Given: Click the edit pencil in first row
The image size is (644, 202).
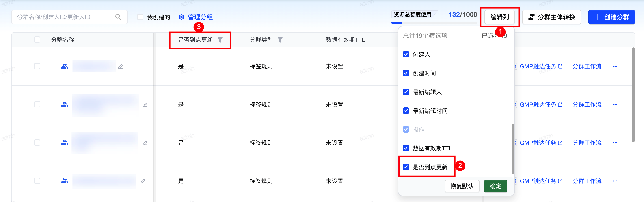Looking at the screenshot, I should click(x=121, y=66).
